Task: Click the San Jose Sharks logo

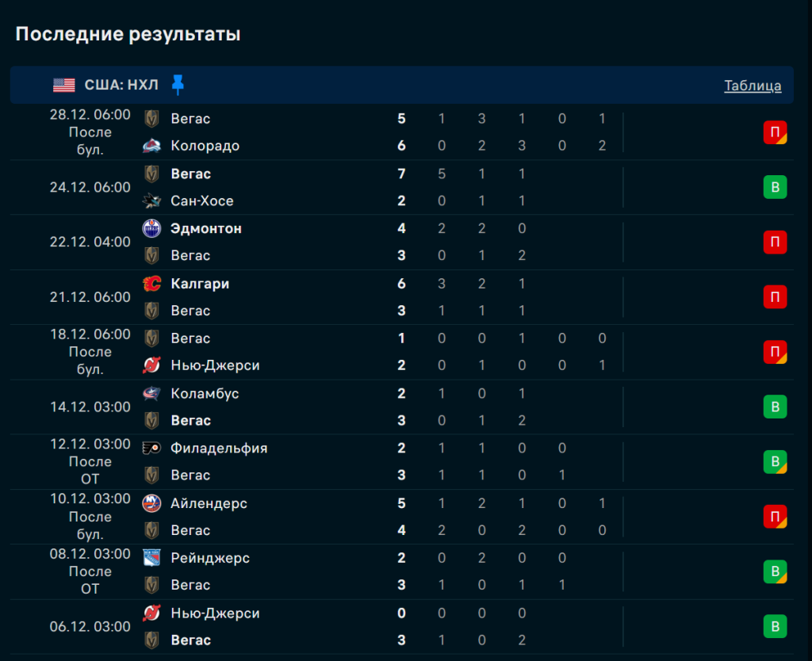Action: coord(151,201)
